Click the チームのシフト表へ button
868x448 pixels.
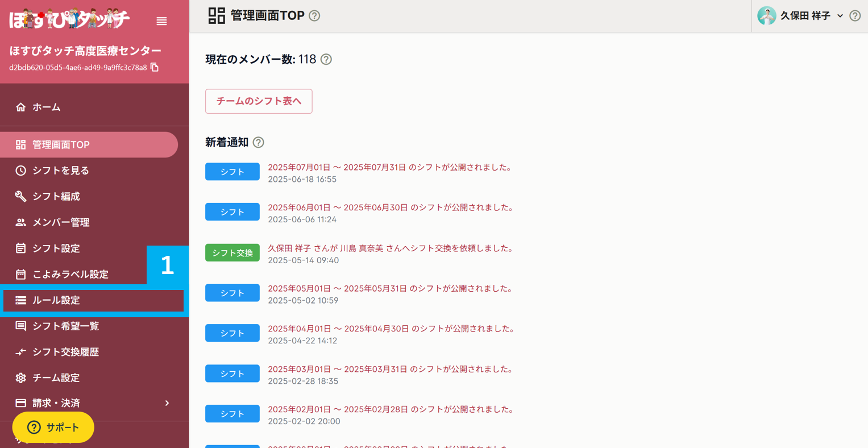(x=259, y=101)
